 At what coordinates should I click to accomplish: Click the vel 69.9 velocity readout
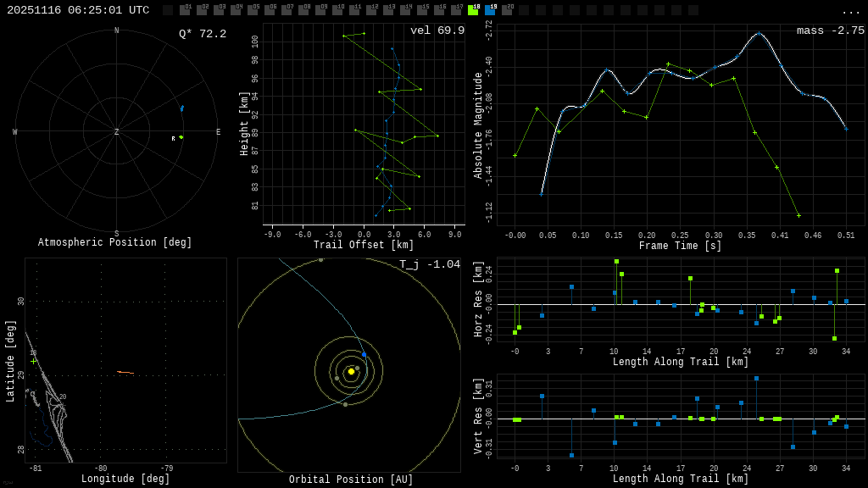pos(437,31)
